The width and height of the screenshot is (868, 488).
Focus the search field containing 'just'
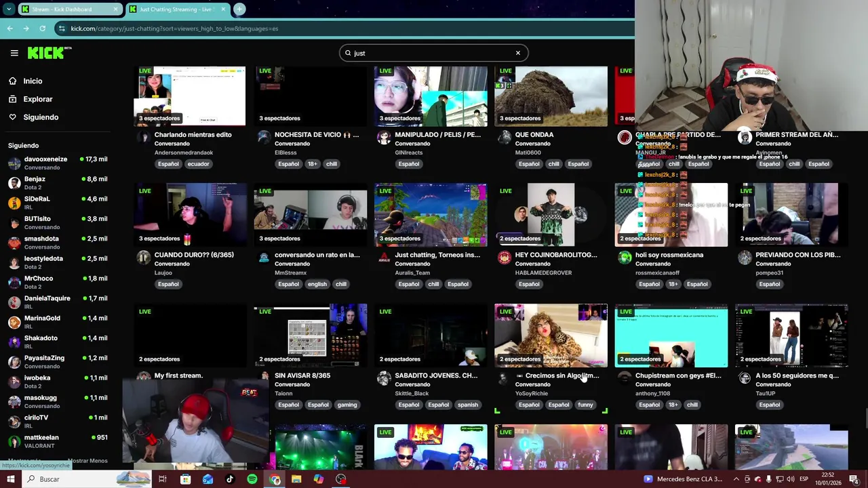[434, 53]
